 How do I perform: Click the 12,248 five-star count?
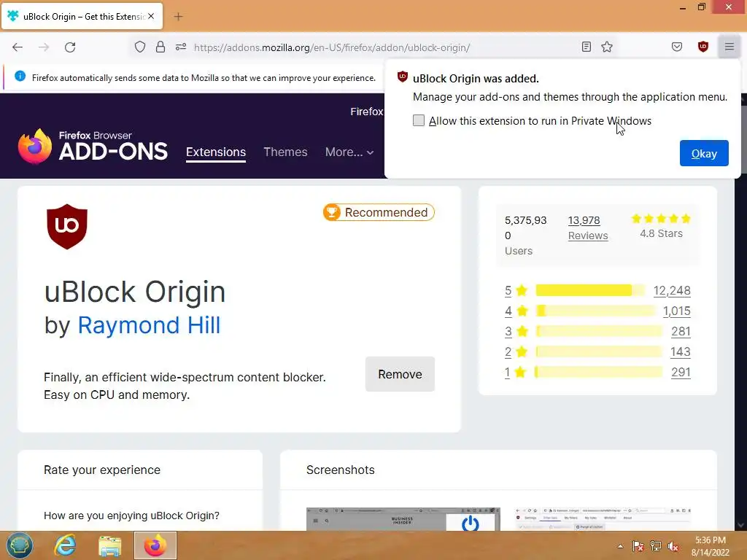(672, 290)
